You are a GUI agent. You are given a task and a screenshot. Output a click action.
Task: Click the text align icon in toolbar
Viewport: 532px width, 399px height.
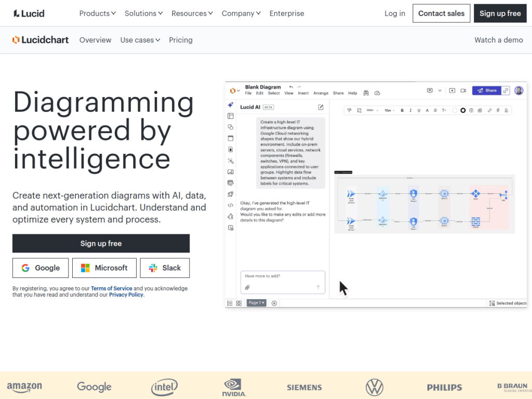[435, 110]
